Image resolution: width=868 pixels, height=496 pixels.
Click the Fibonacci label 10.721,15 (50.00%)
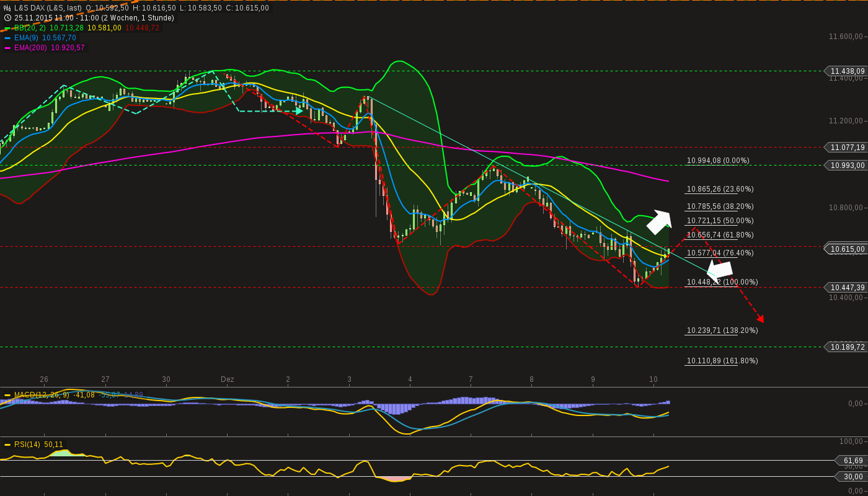coord(720,221)
